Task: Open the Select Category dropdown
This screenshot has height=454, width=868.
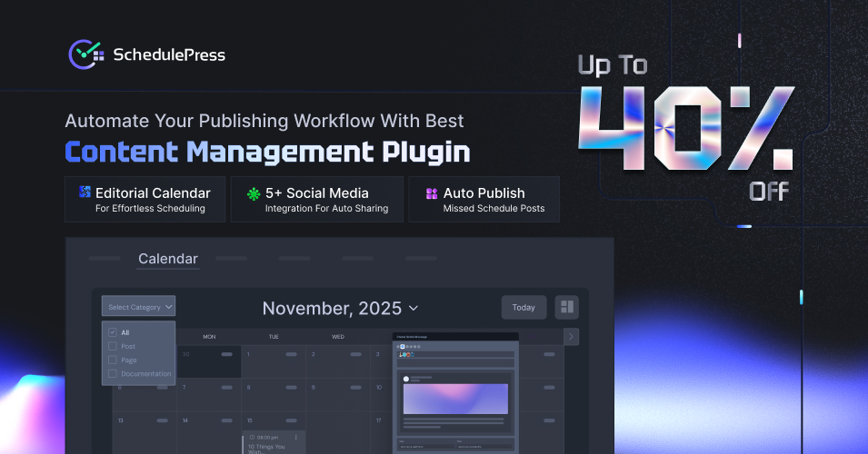Action: 138,307
